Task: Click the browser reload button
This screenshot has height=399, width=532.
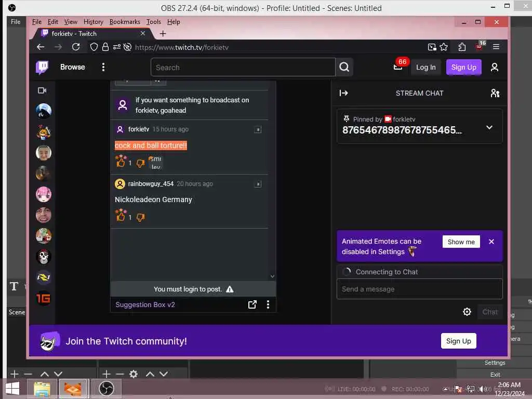Action: pos(76,47)
